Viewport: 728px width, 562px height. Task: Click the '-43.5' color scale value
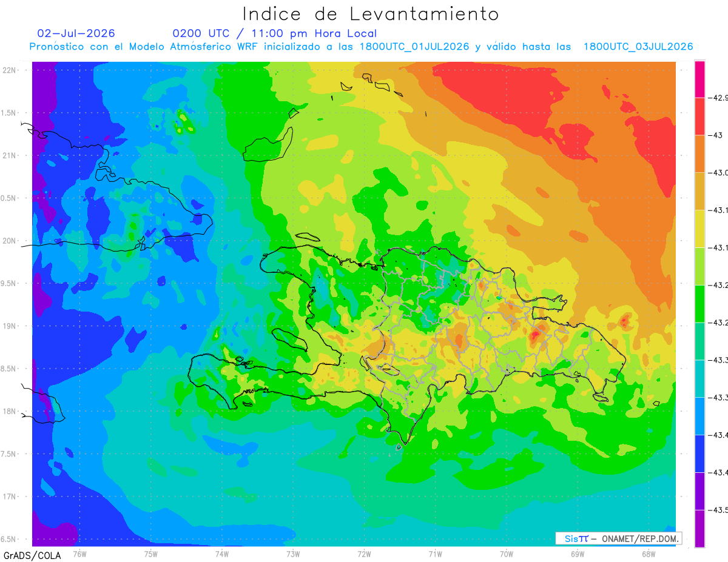pyautogui.click(x=718, y=510)
